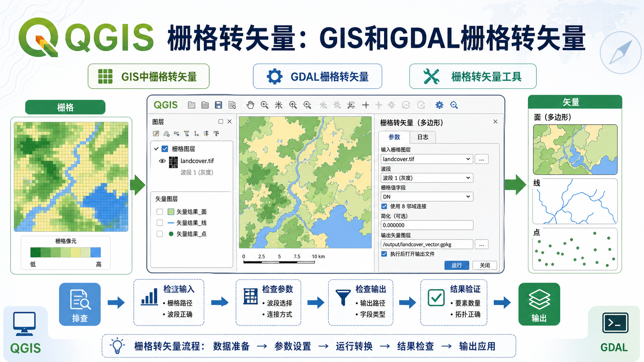Collapse the 栅格图层 group arrow
Viewport: 644px width, 362px height.
(156, 149)
